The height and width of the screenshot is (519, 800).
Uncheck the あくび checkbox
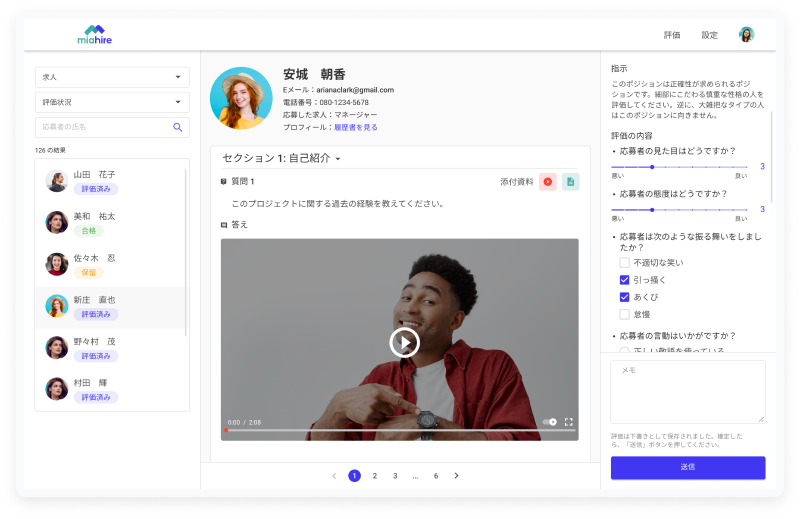tap(624, 297)
